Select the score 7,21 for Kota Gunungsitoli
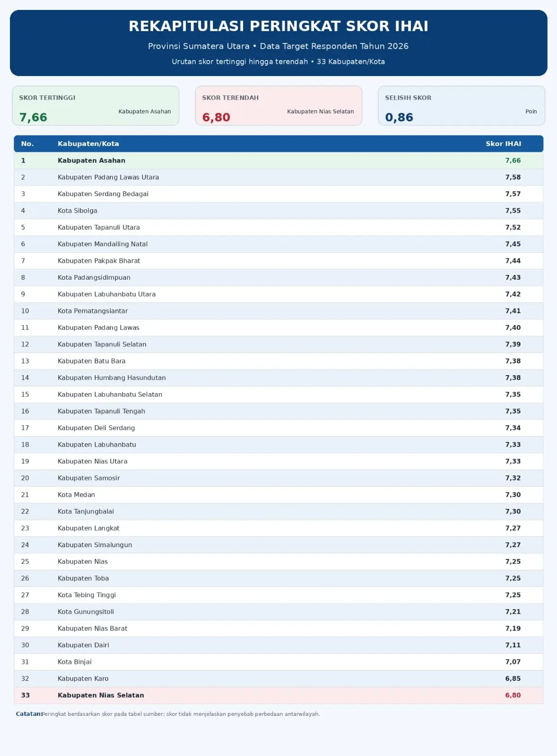This screenshot has width=557, height=756. pos(513,611)
